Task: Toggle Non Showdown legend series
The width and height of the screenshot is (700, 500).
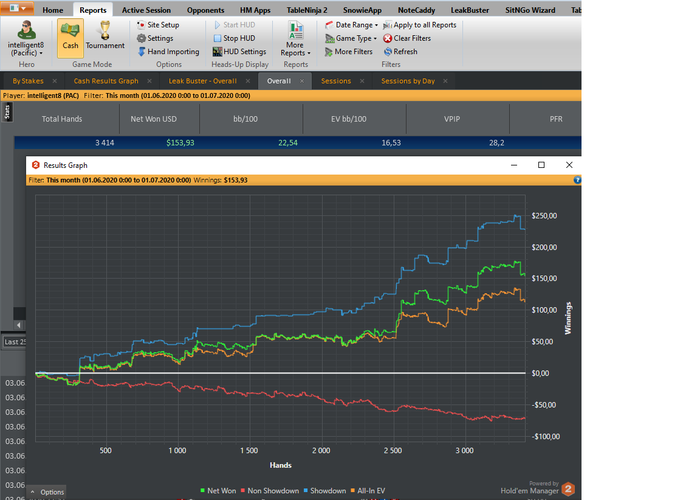Action: click(270, 491)
